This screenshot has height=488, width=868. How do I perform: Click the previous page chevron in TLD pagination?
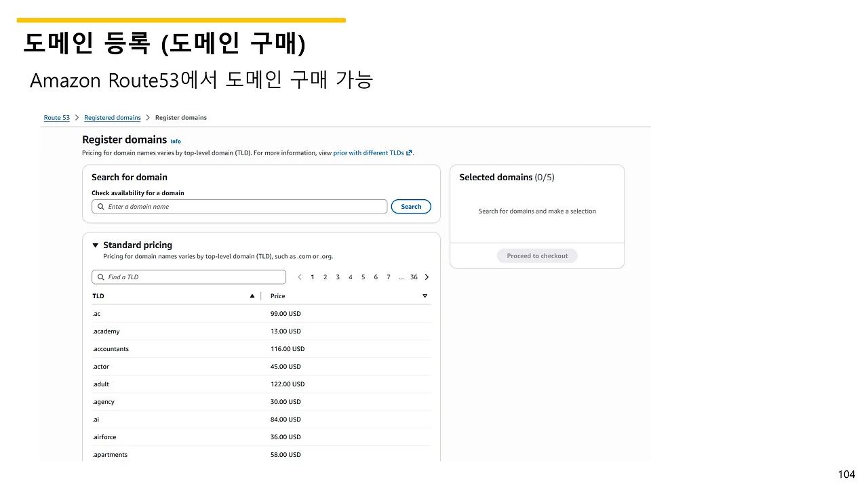pyautogui.click(x=300, y=277)
